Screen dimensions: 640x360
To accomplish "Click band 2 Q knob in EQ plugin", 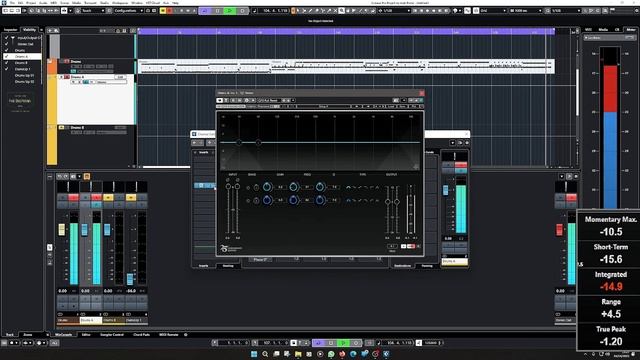I will [320, 200].
